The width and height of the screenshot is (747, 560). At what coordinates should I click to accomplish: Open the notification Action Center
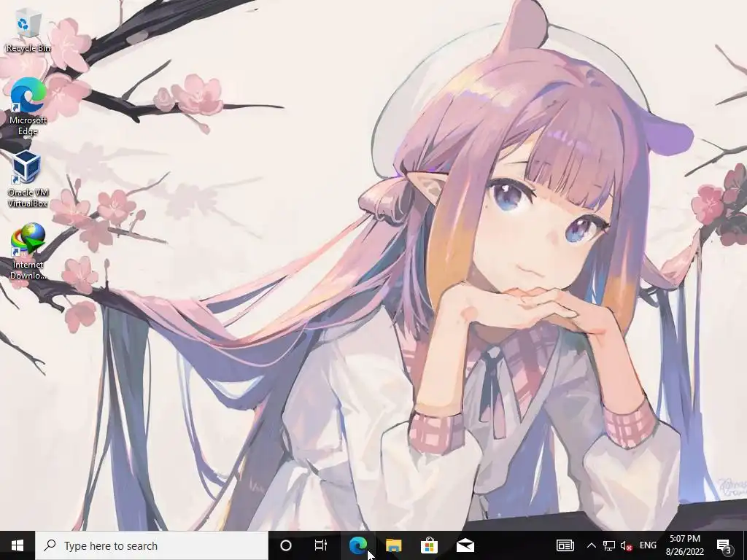[x=724, y=545]
